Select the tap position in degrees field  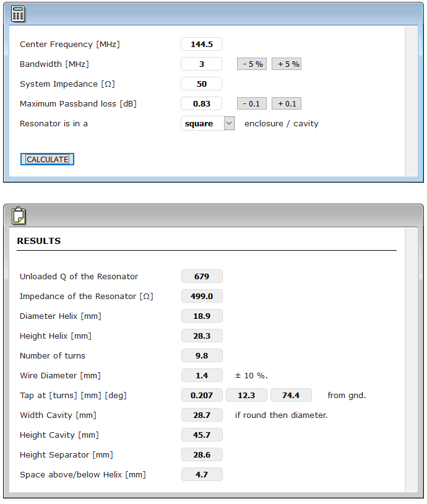[x=291, y=395]
